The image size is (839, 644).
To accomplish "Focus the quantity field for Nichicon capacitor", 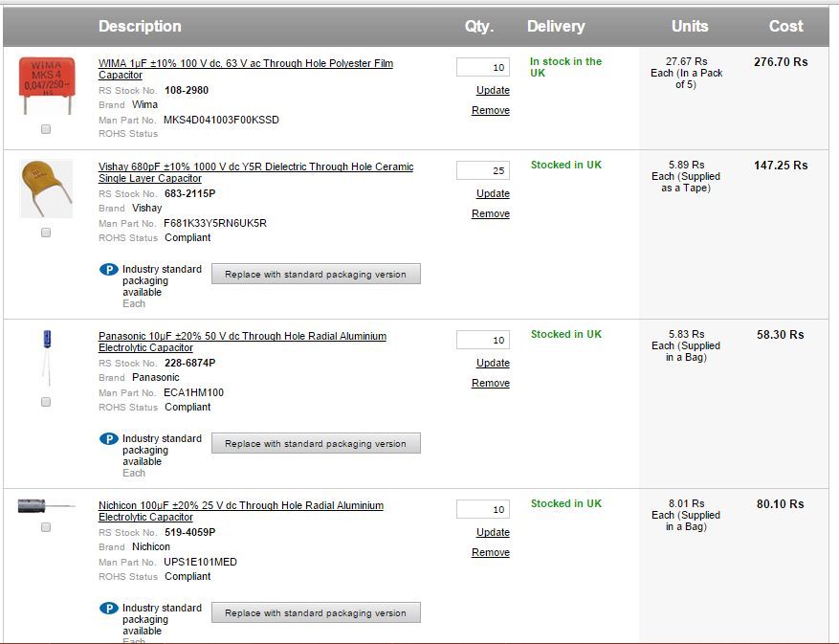I will (x=482, y=509).
